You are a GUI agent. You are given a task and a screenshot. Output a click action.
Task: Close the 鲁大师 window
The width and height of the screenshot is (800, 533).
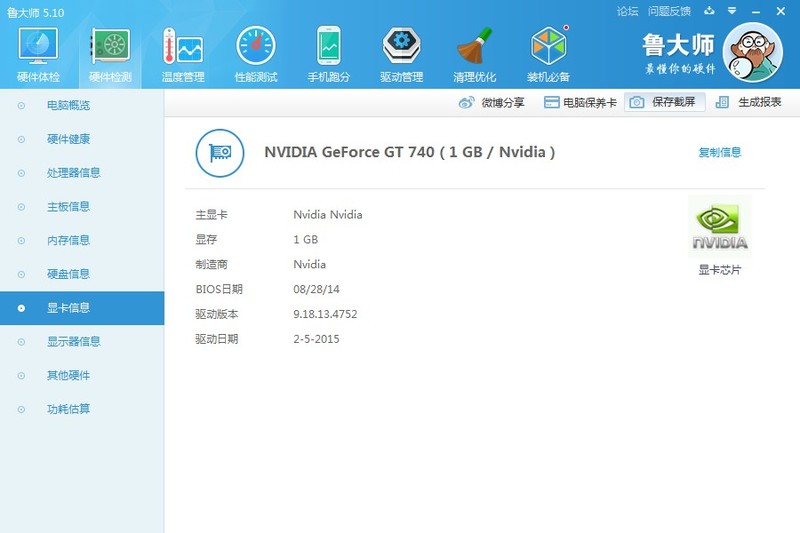(x=781, y=11)
